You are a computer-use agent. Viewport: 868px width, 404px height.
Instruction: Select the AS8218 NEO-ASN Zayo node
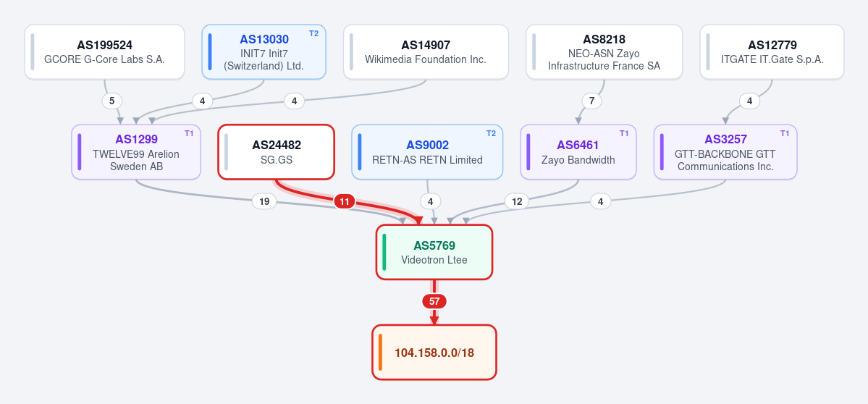pyautogui.click(x=604, y=52)
